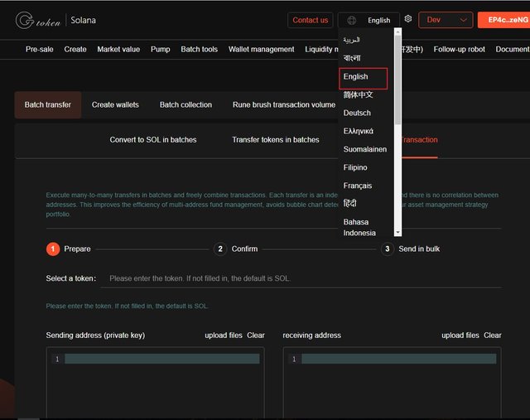This screenshot has width=530, height=420.
Task: Open Transfer tokens in batches tab
Action: click(x=276, y=140)
